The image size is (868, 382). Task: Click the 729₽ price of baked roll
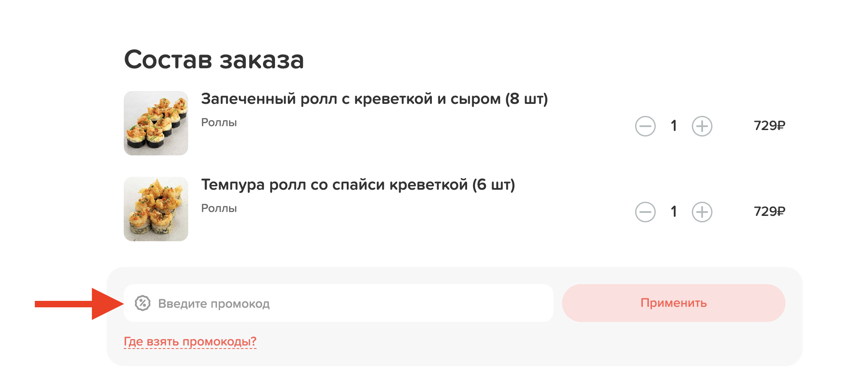pos(769,126)
